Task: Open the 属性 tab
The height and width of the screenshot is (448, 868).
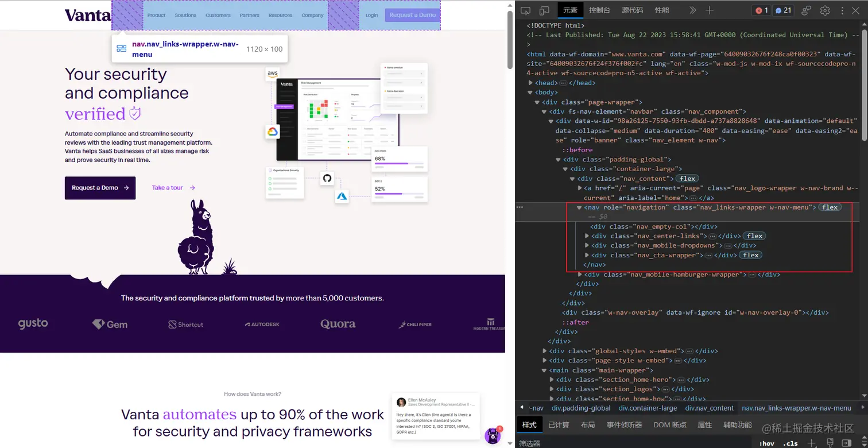Action: 704,424
